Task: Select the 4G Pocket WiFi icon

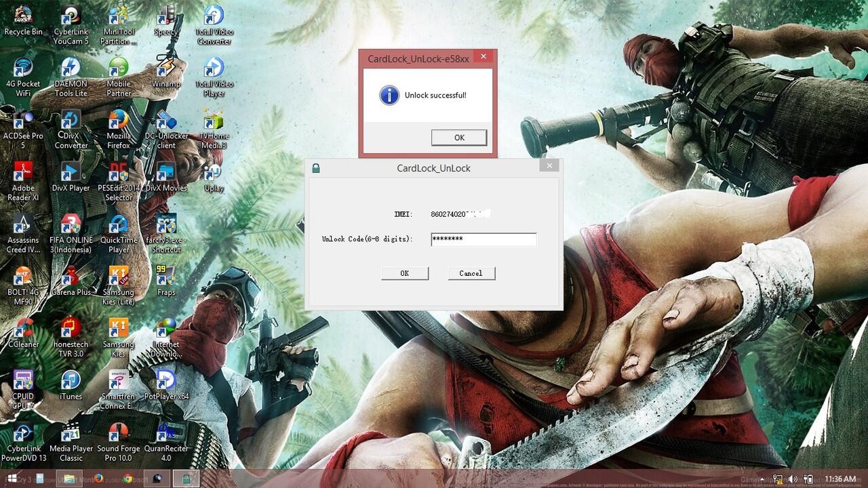Action: (x=23, y=77)
